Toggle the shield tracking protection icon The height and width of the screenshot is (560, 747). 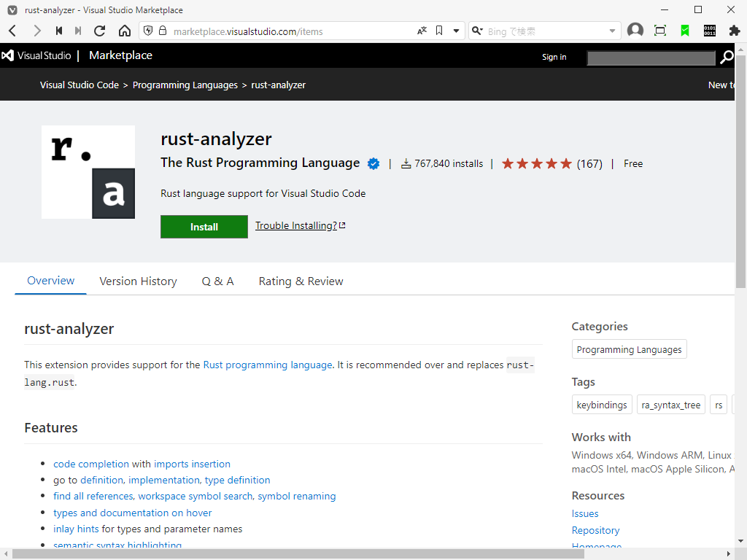[150, 31]
